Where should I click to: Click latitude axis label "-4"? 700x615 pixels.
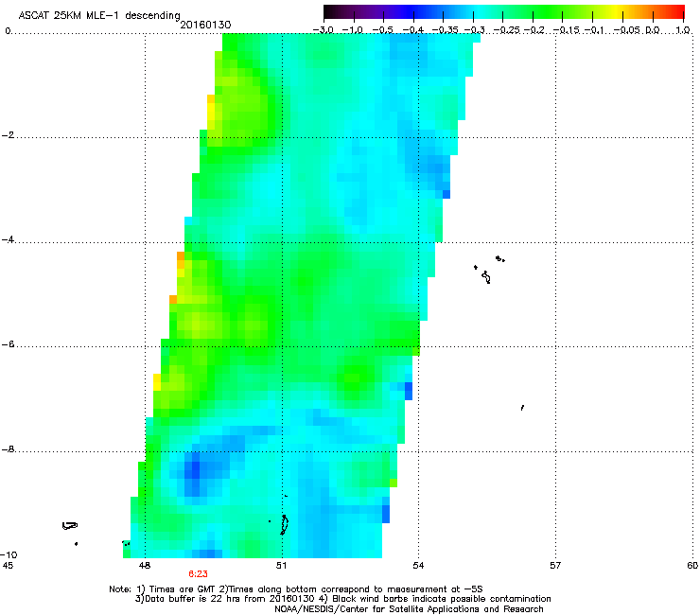point(8,239)
